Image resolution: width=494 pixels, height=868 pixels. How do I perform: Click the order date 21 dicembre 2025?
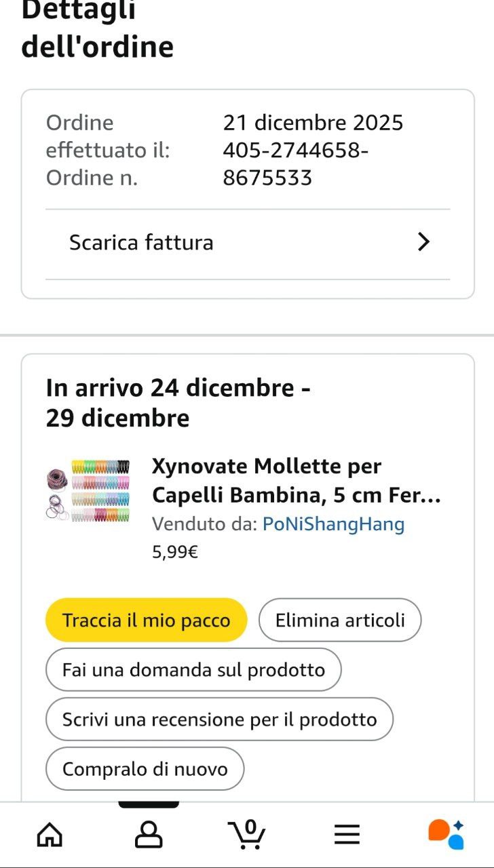tap(313, 123)
